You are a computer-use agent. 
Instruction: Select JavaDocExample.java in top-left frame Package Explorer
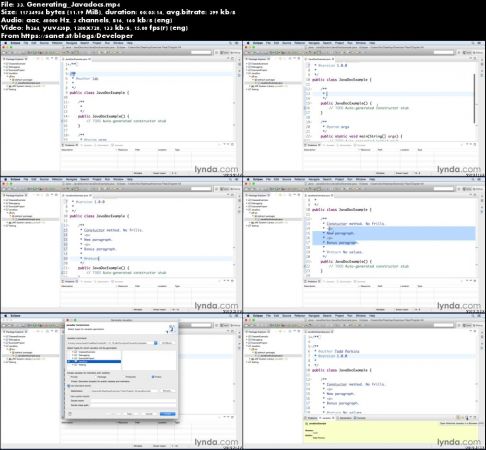(x=27, y=83)
